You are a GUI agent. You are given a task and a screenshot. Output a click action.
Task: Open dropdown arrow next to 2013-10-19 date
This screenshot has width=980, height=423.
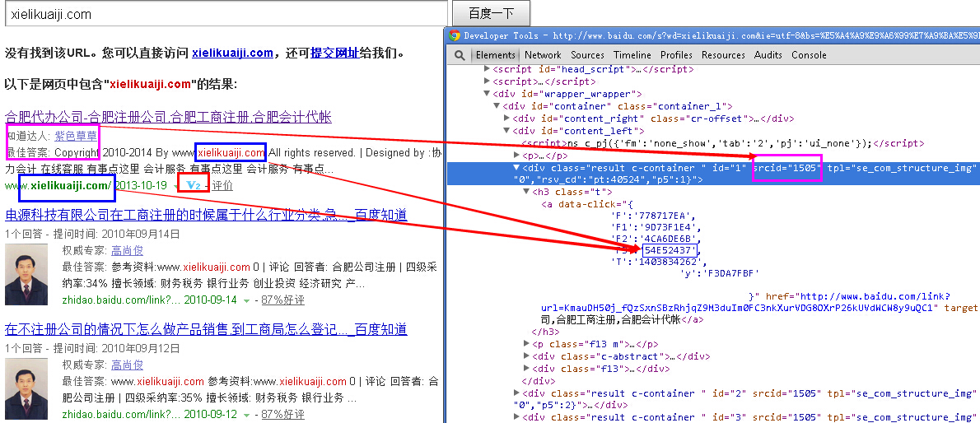tap(176, 186)
